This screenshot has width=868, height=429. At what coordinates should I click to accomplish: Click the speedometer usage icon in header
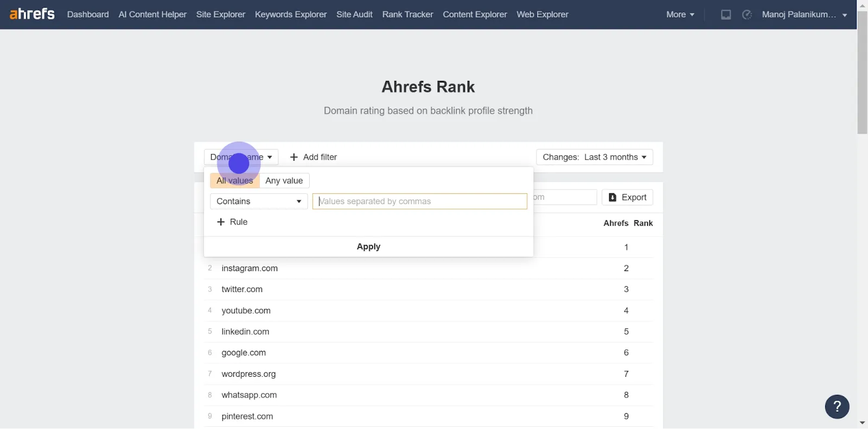click(747, 15)
